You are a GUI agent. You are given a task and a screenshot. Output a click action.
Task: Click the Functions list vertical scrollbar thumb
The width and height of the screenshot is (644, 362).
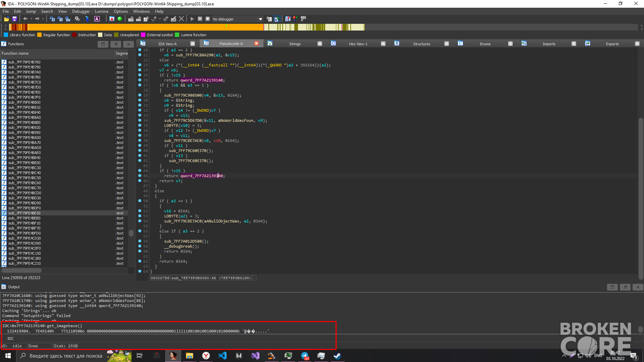pos(131,233)
